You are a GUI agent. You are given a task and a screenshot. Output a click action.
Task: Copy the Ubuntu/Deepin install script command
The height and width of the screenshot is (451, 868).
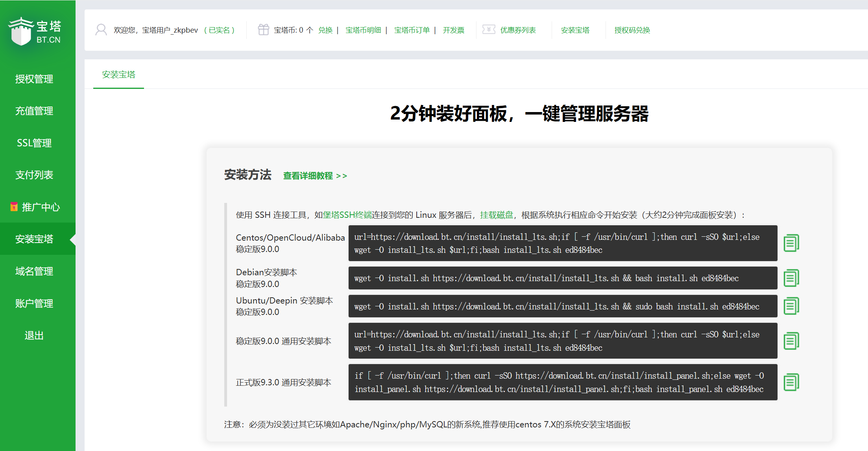click(x=791, y=306)
